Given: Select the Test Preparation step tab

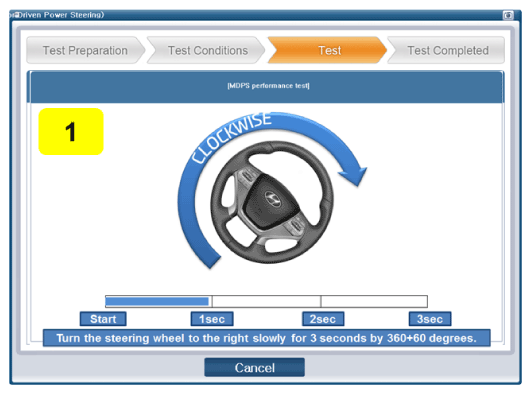Looking at the screenshot, I should click(x=85, y=50).
